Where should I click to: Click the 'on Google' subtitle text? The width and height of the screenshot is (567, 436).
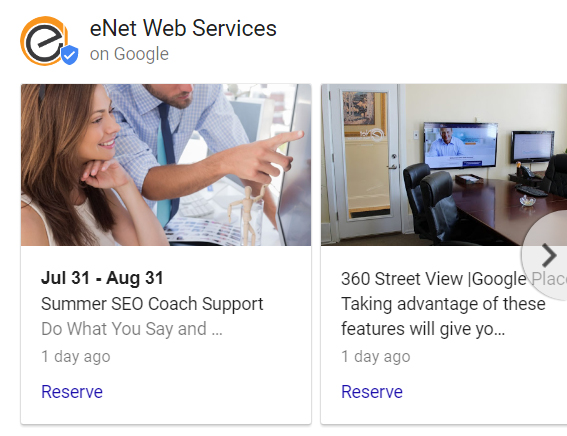(x=129, y=54)
